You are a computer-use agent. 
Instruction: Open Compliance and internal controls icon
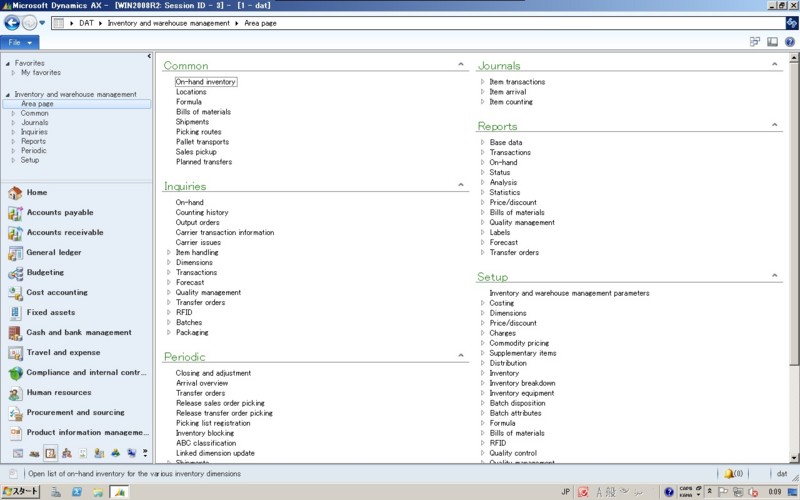tap(15, 373)
